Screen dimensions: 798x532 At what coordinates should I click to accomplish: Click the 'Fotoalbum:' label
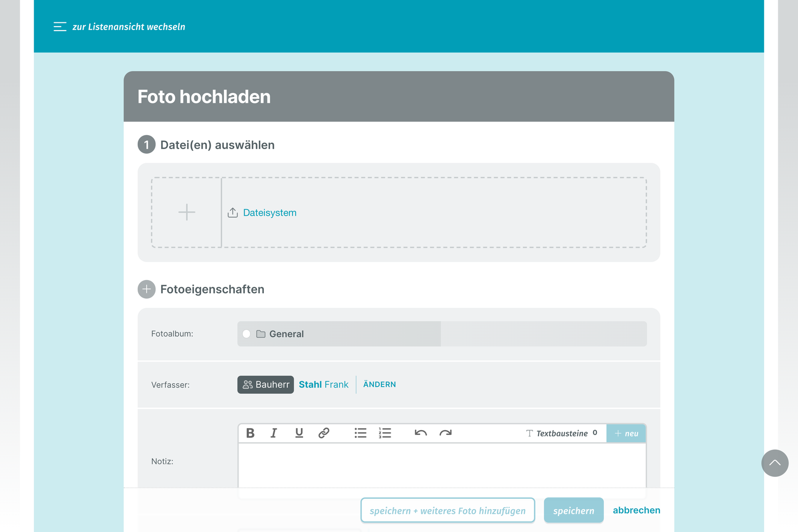(x=172, y=334)
